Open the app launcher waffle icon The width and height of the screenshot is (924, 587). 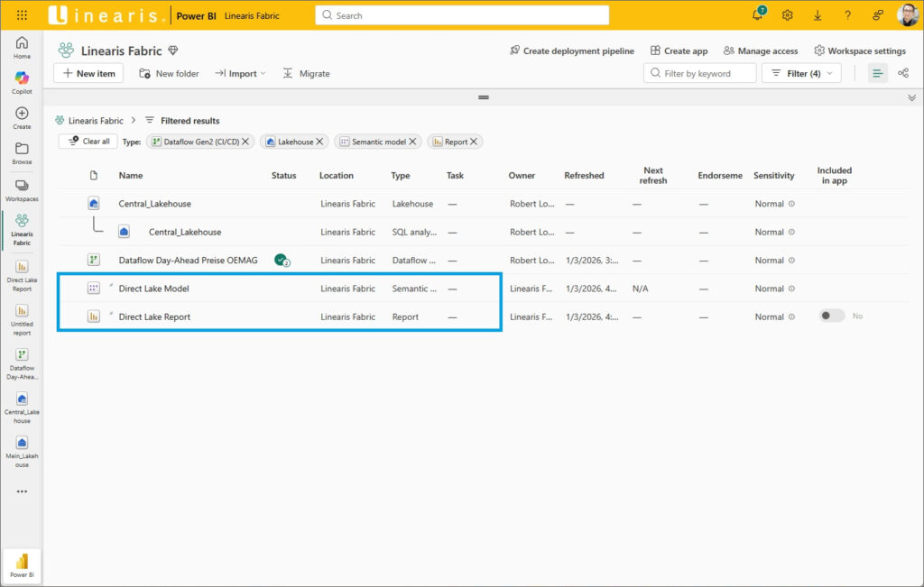coord(22,15)
